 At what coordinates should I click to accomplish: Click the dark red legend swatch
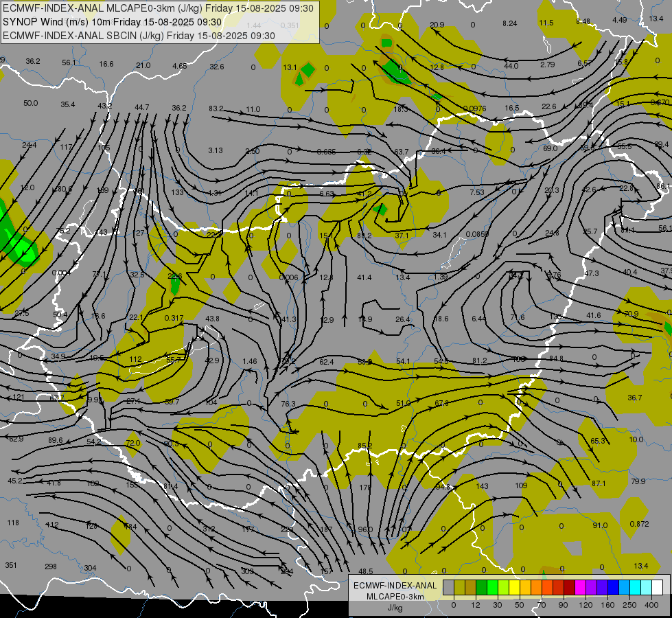(x=570, y=587)
